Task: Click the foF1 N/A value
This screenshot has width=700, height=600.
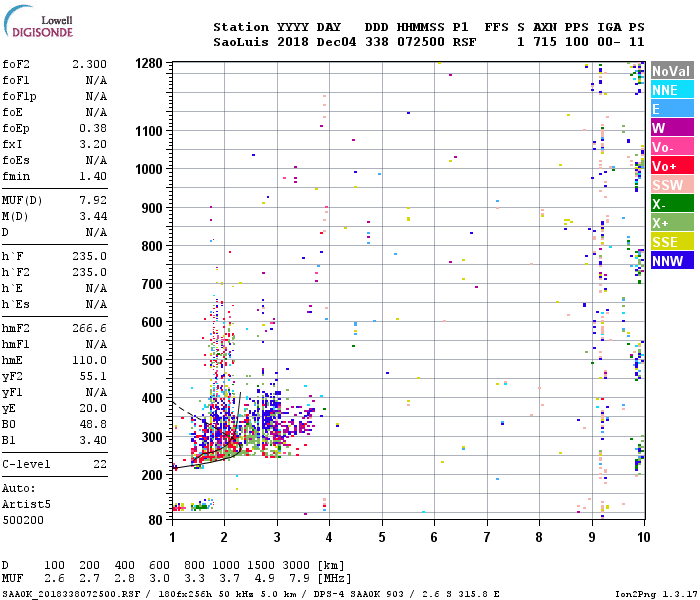Action: (96, 80)
